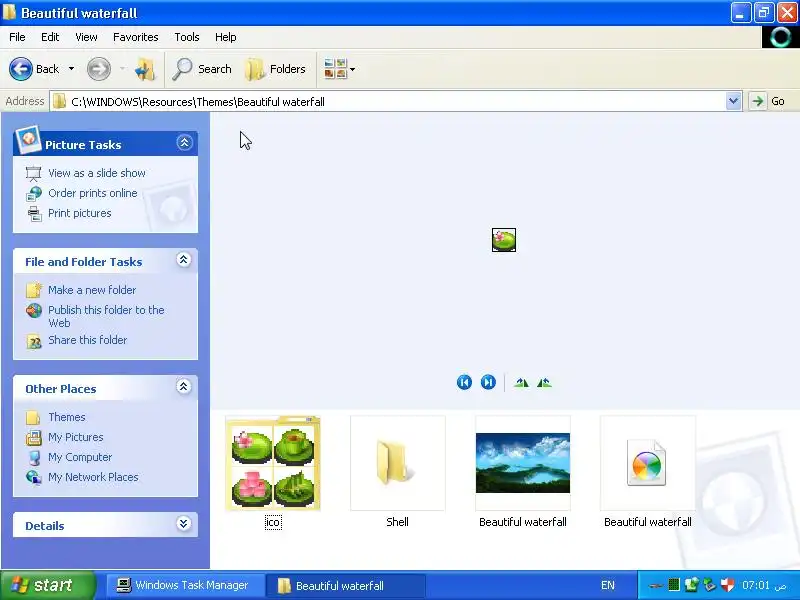
Task: Click the My Pictures icon
Action: (x=34, y=438)
